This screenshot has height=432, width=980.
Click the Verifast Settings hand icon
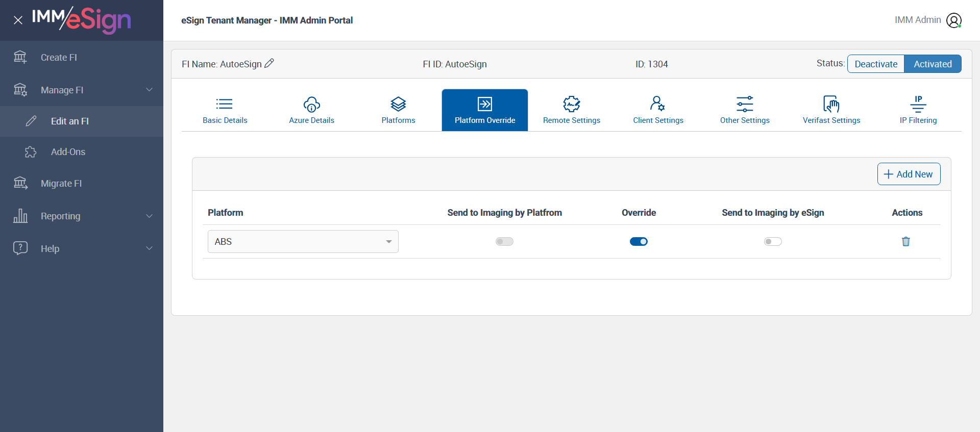coord(831,104)
